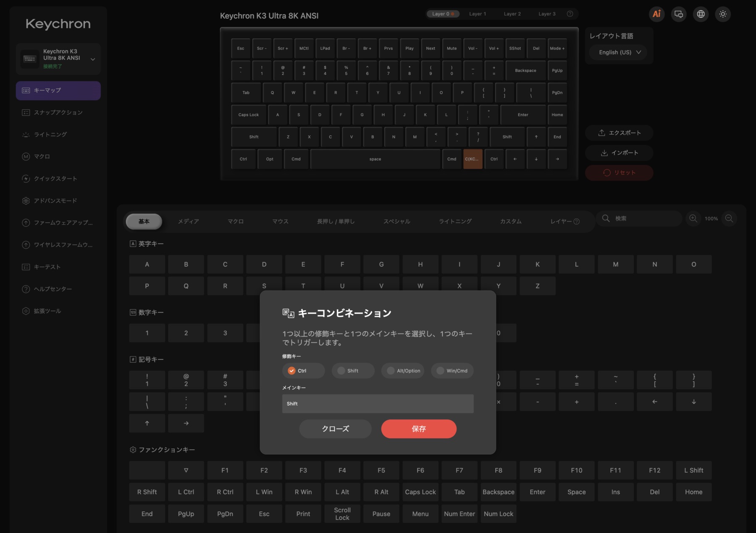Click the screen mirroring icon at top right

click(679, 14)
